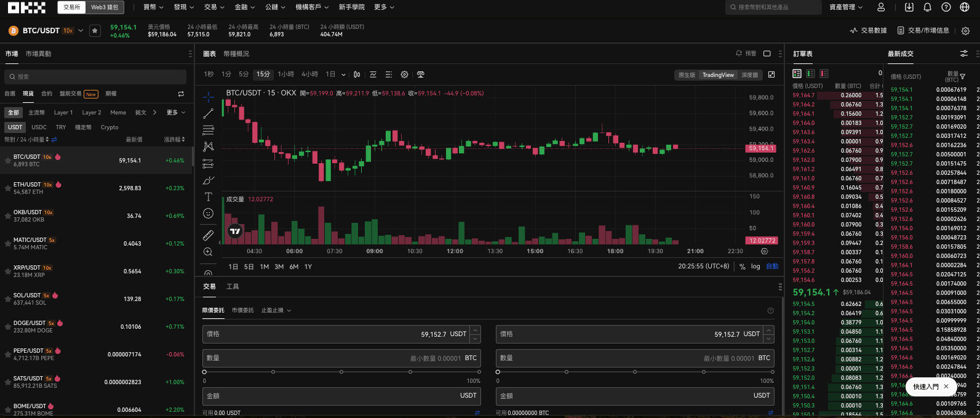The width and height of the screenshot is (980, 418).
Task: Open the BTC/USDT pair selector arrow
Action: coord(81,31)
